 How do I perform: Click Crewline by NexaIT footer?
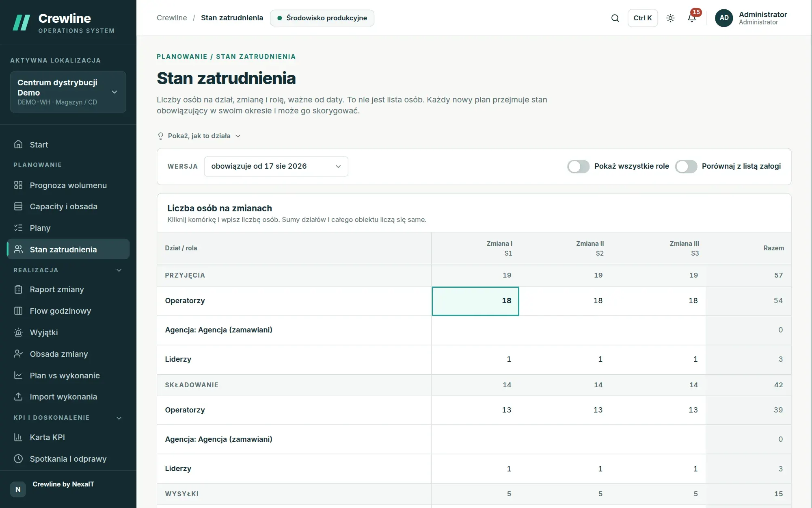pos(63,484)
